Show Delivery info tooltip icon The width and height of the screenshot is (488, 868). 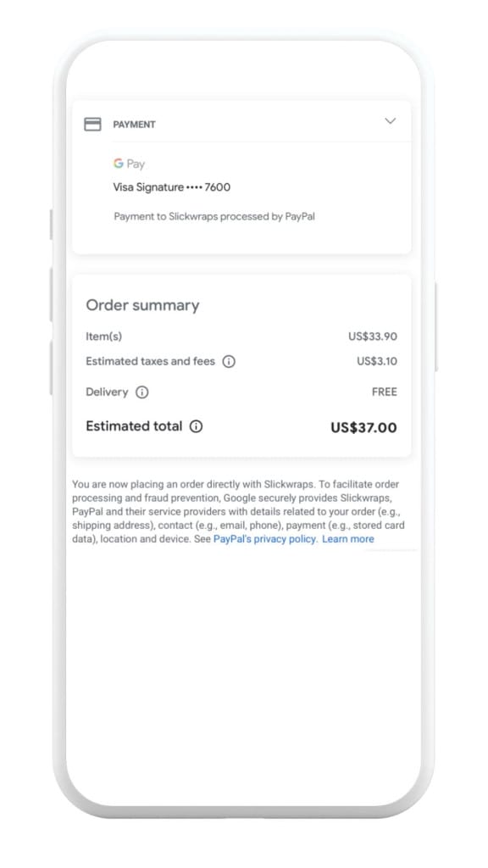[x=142, y=392]
